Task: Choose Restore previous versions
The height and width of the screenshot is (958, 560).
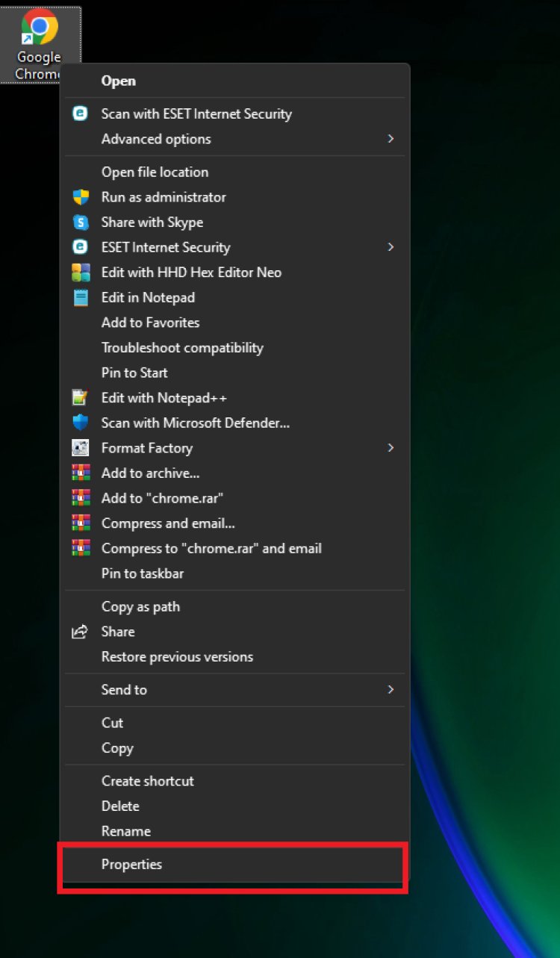Action: coord(177,657)
